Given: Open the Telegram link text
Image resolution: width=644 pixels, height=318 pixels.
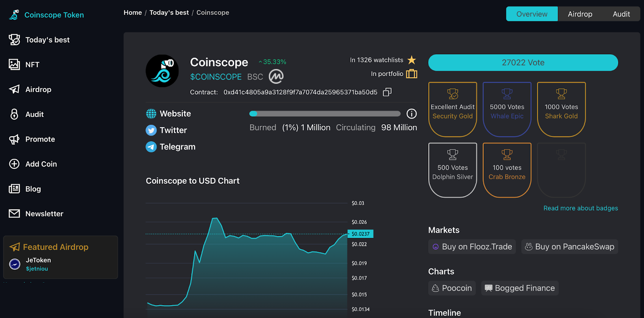Looking at the screenshot, I should (x=178, y=147).
